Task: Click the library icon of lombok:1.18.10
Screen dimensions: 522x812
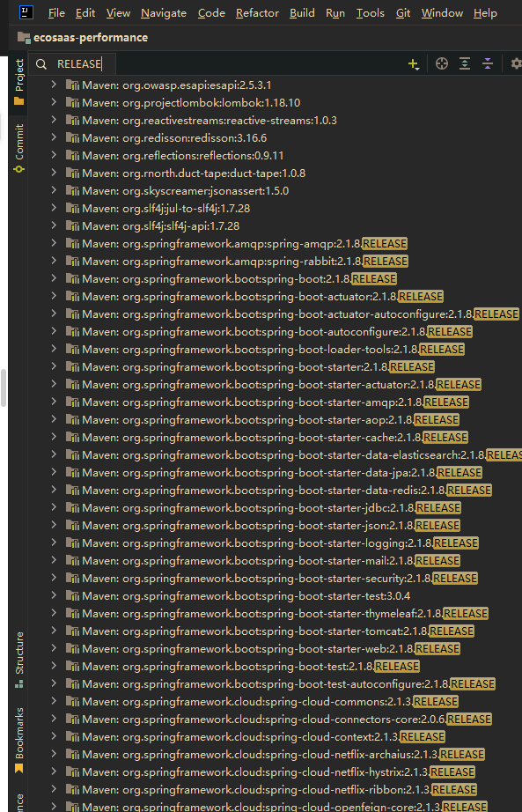Action: click(72, 102)
